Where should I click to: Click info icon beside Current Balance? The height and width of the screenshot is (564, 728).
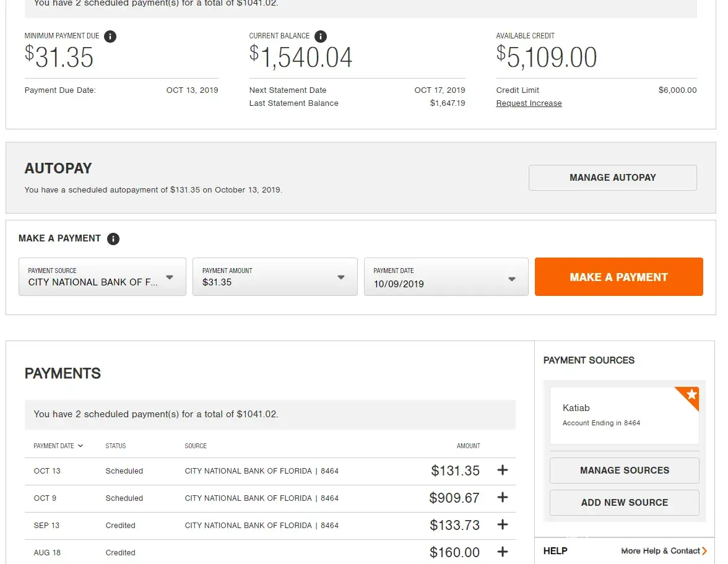point(320,37)
